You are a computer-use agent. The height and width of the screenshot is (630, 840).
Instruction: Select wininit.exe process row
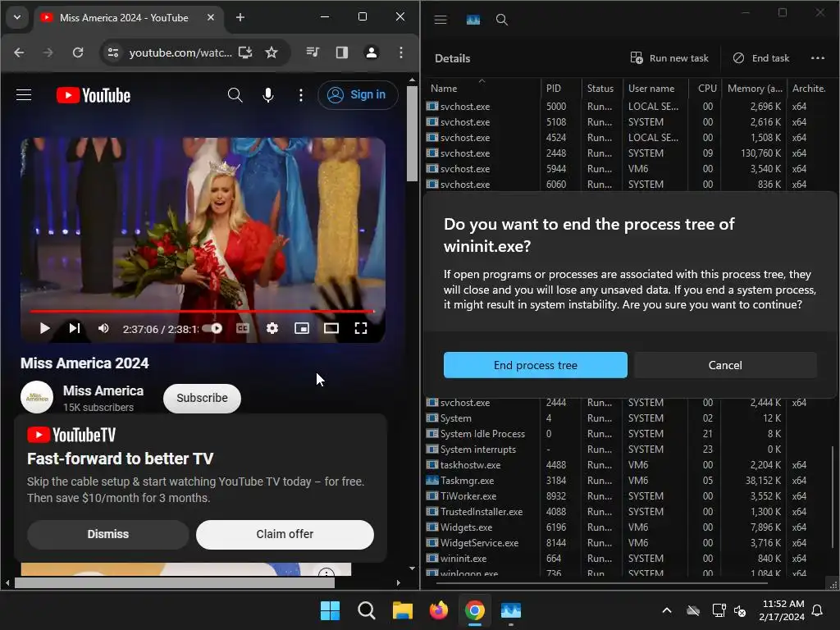tap(627, 558)
